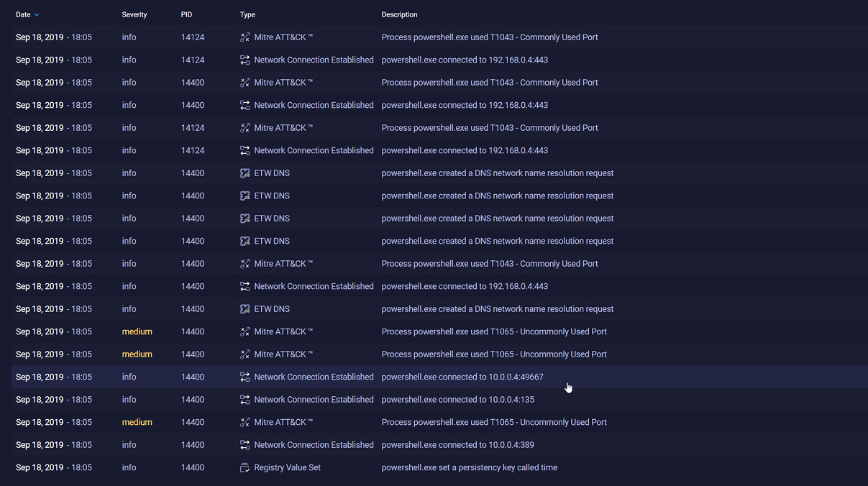
Task: Click the date in the Registry Value Set row
Action: tap(54, 467)
